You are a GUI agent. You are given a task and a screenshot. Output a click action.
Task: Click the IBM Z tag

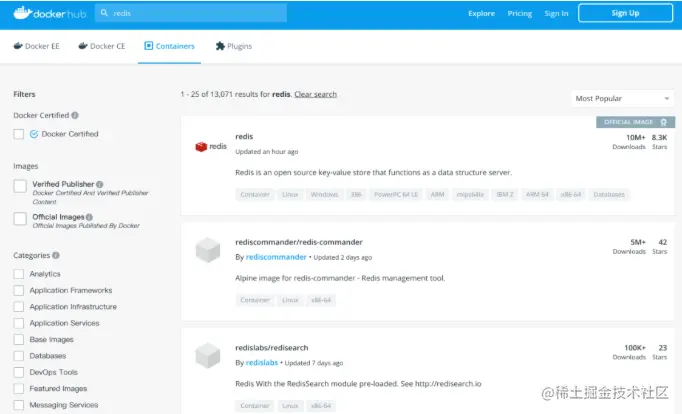coord(505,194)
